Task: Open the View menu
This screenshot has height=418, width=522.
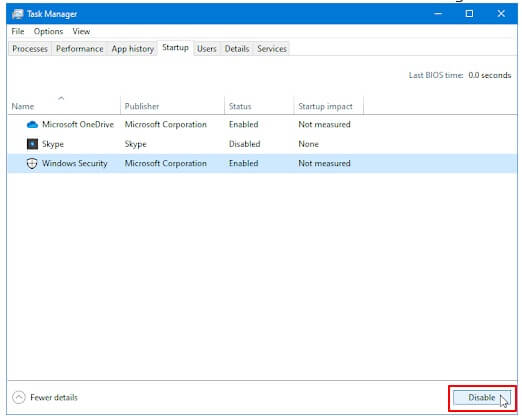Action: coord(81,32)
